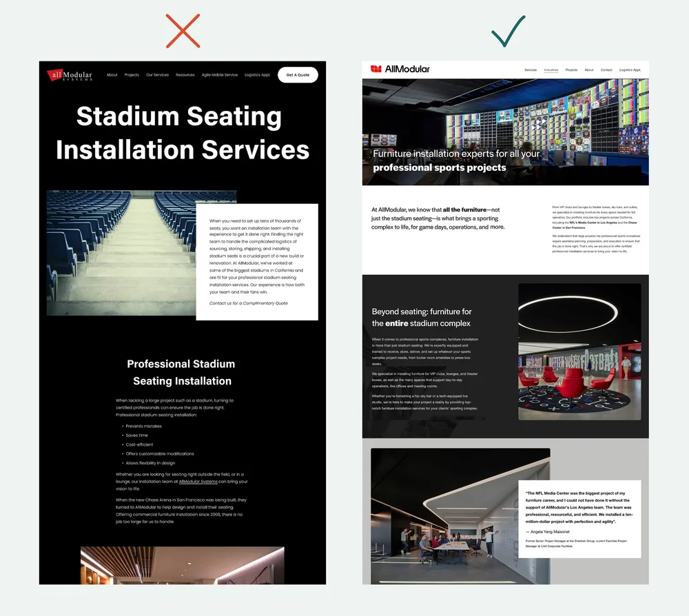Click the At AllModular, we know intro paragraph

click(x=438, y=218)
